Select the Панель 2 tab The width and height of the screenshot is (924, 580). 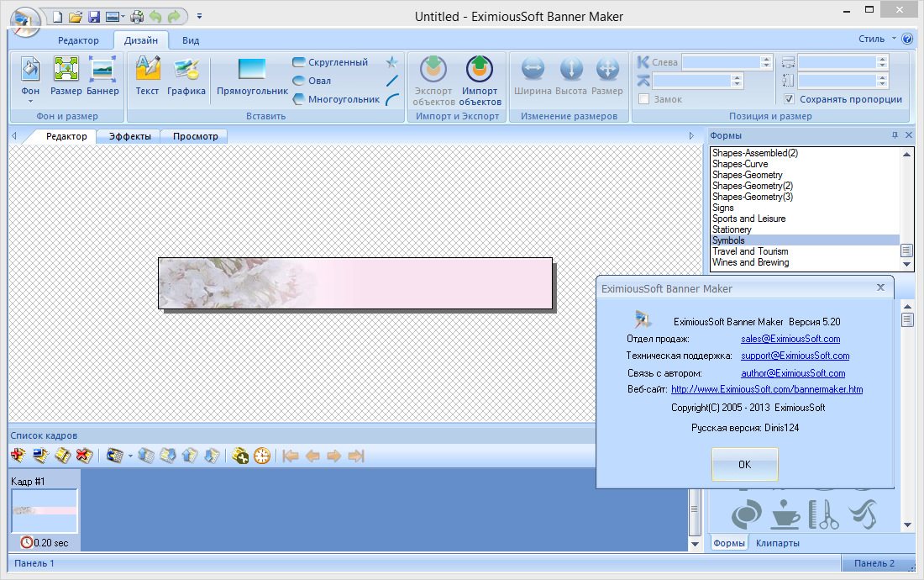(x=874, y=563)
